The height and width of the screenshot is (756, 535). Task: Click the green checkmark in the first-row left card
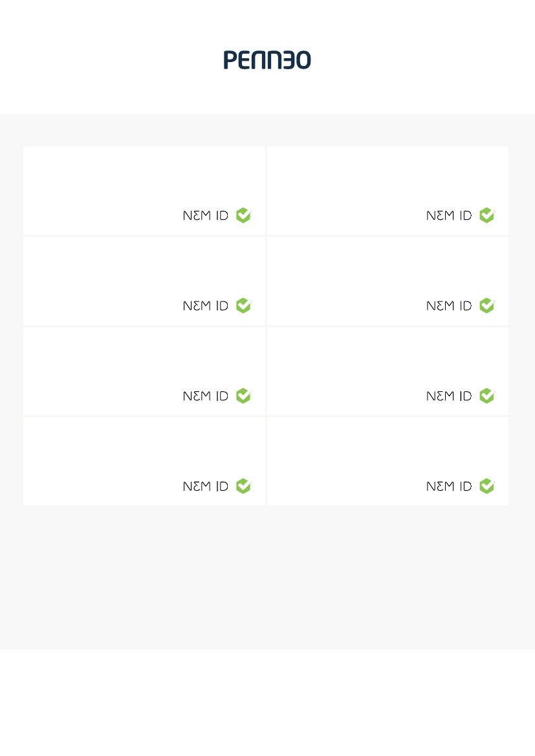pos(244,215)
